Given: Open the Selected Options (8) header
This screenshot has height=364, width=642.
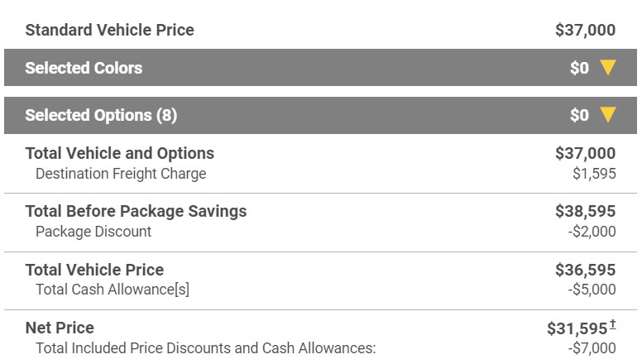Looking at the screenshot, I should [x=321, y=115].
